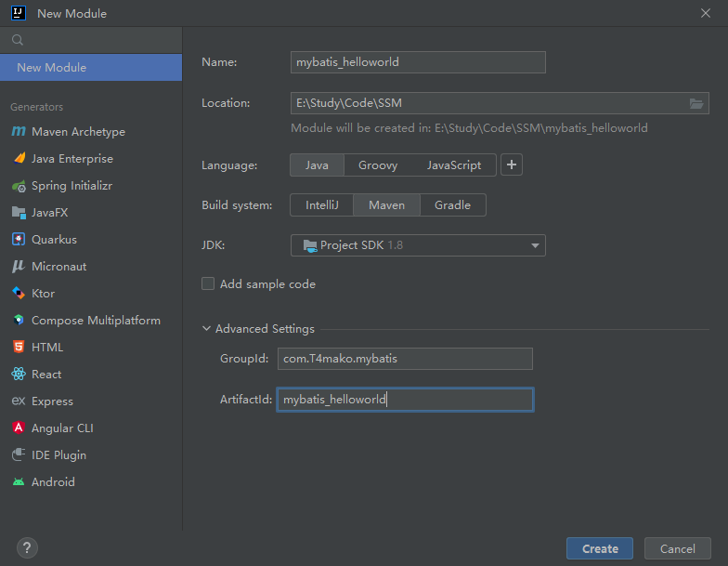Viewport: 728px width, 566px height.
Task: Select the IDE Plugin generator label
Action: (59, 455)
